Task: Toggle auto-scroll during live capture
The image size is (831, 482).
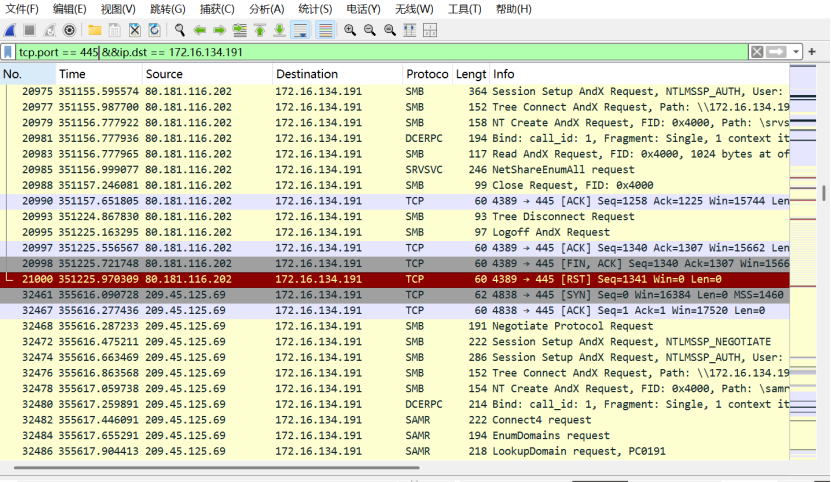Action: coord(300,30)
